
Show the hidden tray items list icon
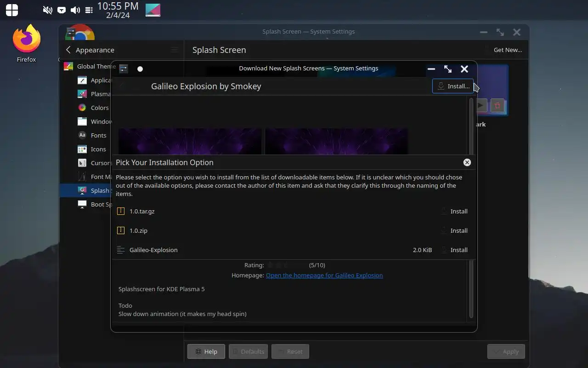89,10
